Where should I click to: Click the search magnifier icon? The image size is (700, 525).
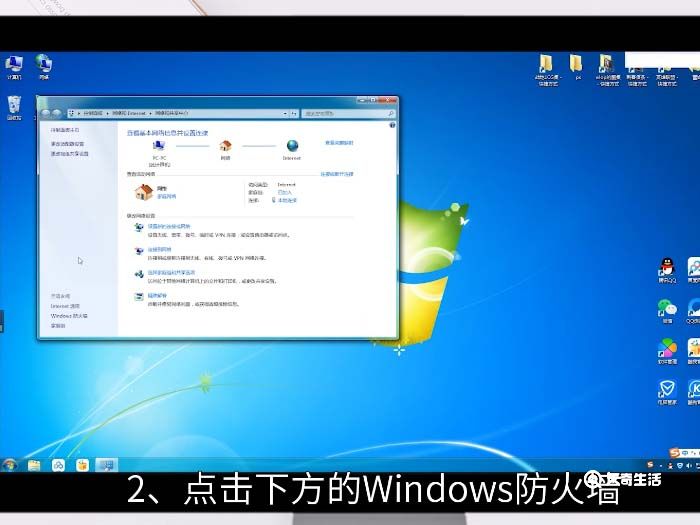pyautogui.click(x=391, y=114)
